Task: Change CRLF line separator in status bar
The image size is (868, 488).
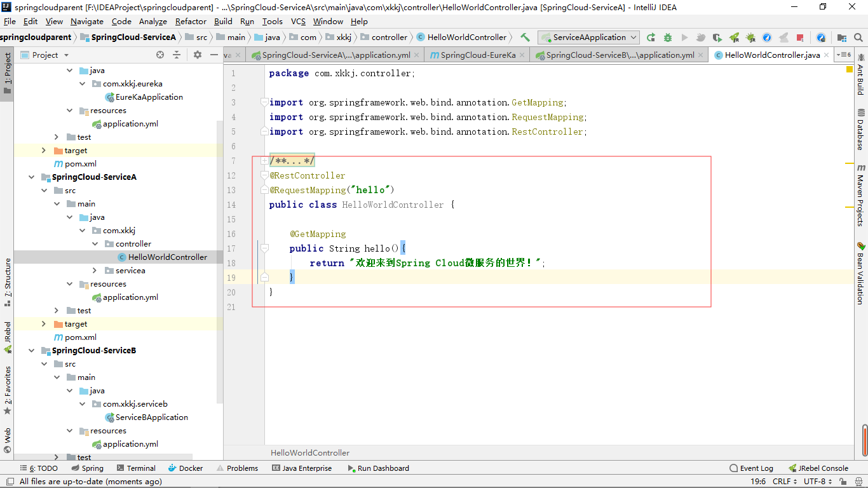Action: 785,482
